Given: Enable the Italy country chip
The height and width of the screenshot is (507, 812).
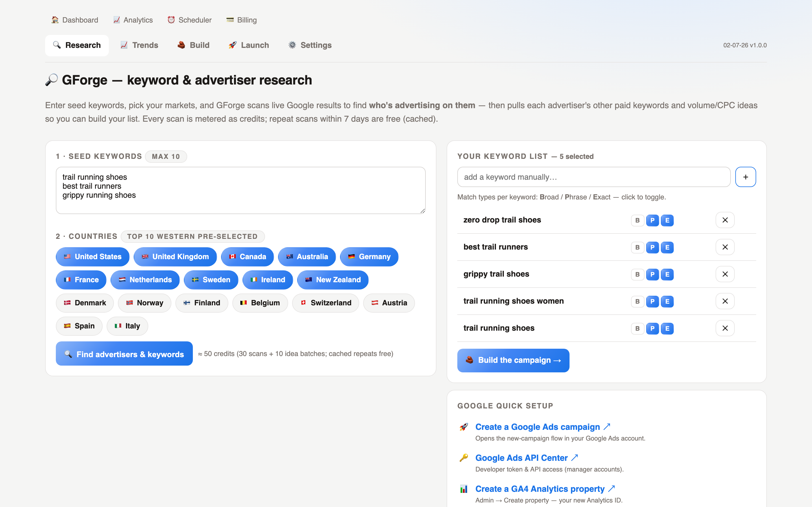Looking at the screenshot, I should coord(127,326).
